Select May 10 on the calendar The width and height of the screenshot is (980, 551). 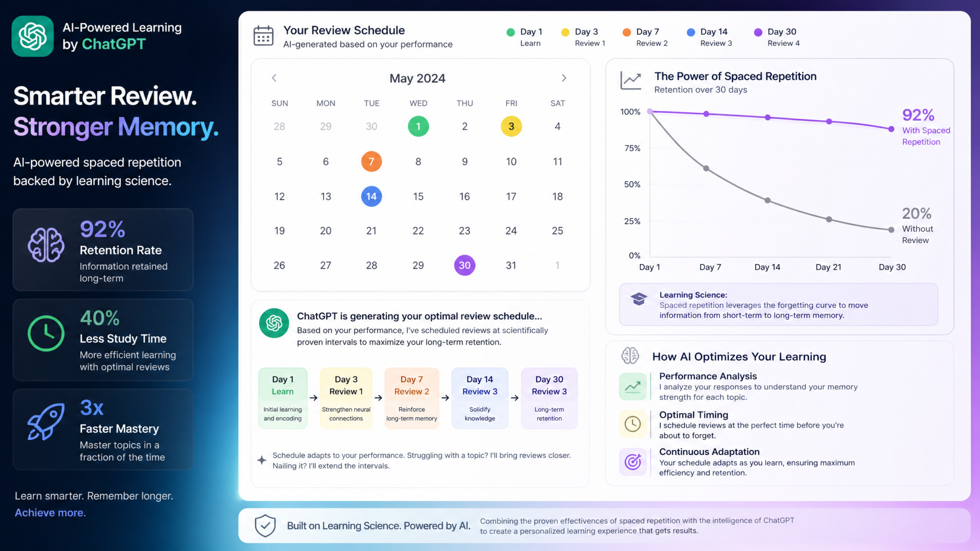click(x=511, y=162)
